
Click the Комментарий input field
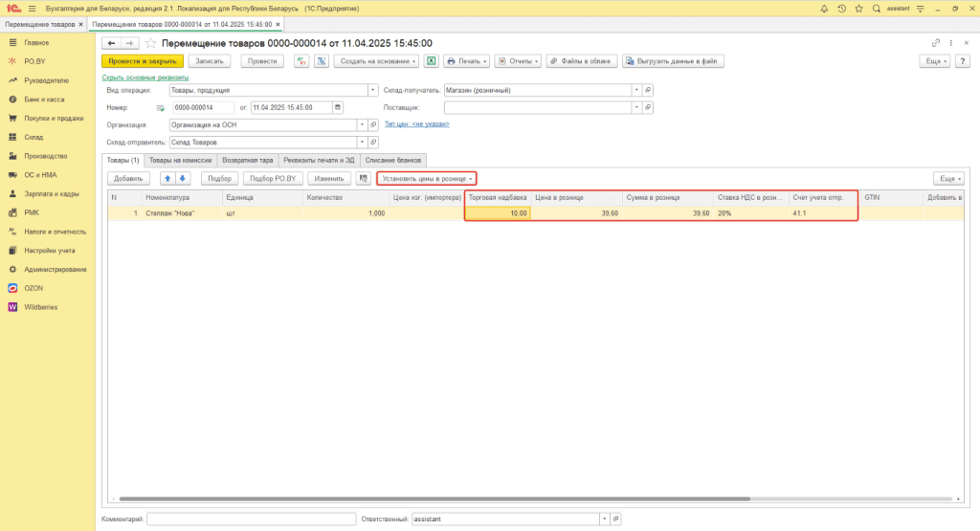252,520
